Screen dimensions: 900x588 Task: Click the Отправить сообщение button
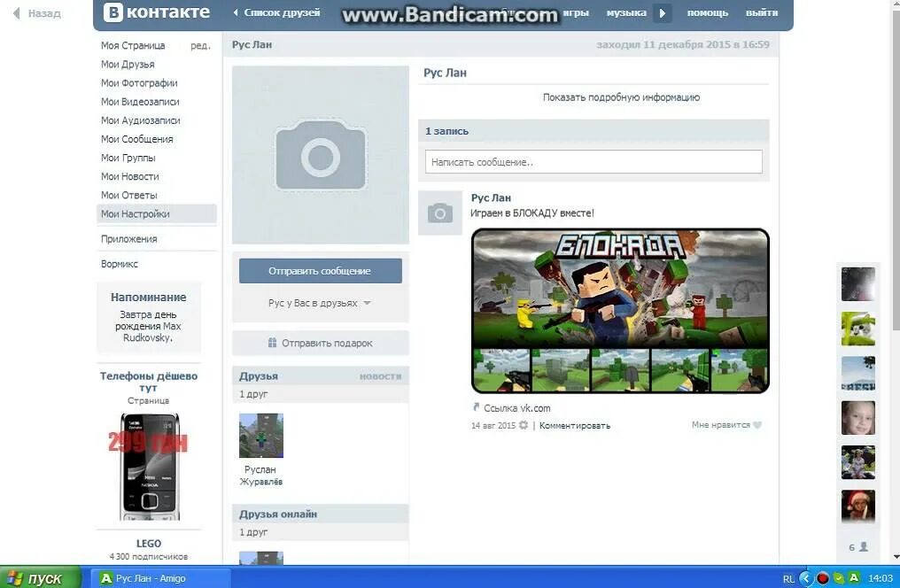point(321,271)
